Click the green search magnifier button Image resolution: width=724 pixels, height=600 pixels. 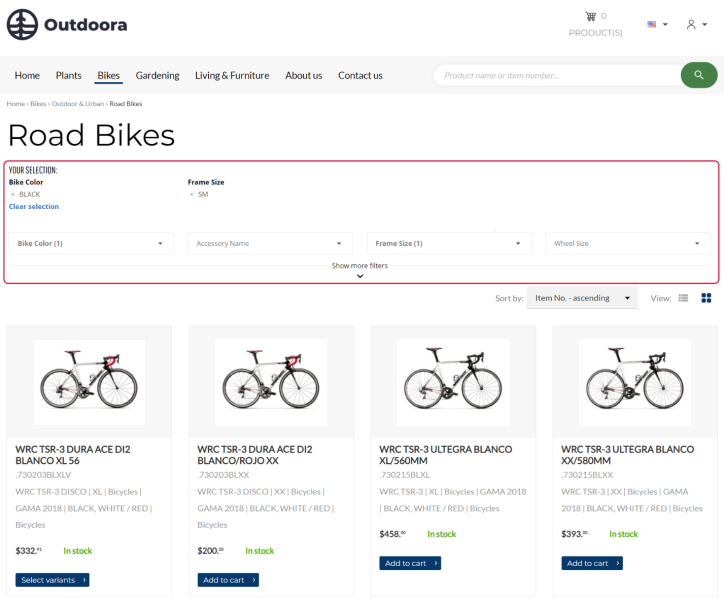698,75
